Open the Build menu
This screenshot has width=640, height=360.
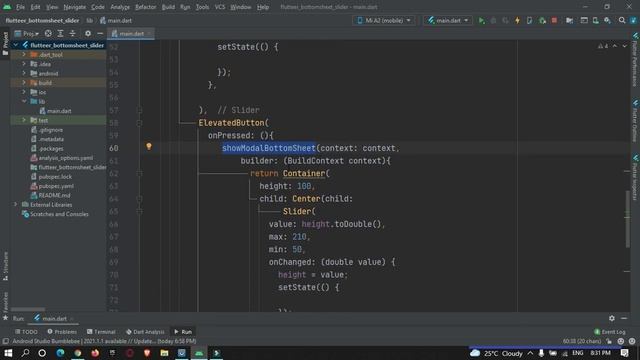[x=168, y=7]
